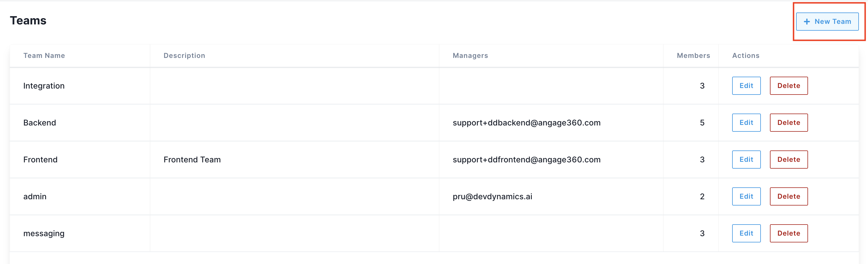Image resolution: width=868 pixels, height=264 pixels.
Task: Edit the Integration team
Action: tap(746, 85)
